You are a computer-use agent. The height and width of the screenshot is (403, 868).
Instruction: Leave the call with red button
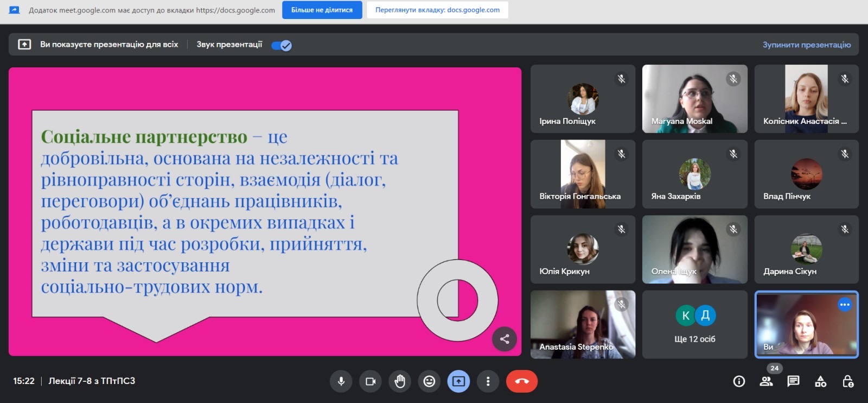pos(521,381)
